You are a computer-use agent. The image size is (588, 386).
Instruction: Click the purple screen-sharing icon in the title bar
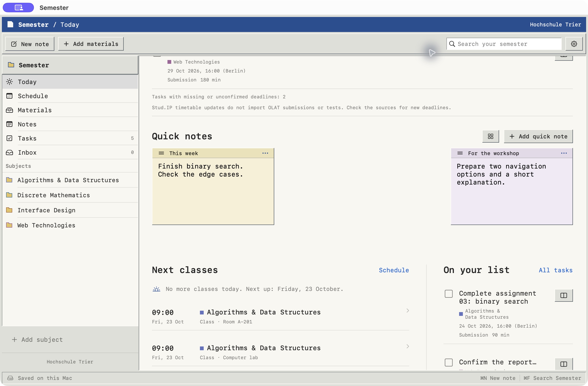point(19,8)
